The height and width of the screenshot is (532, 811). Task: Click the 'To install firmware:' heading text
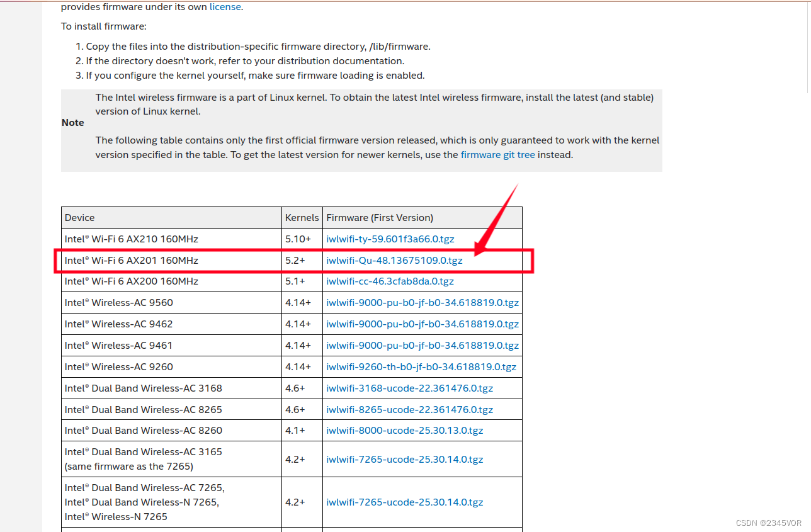point(104,26)
